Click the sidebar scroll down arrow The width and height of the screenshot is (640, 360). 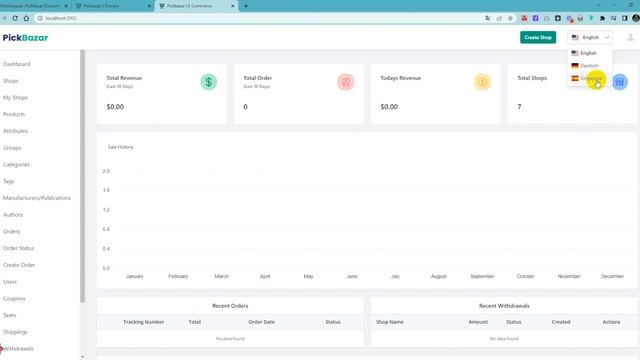coord(82,357)
